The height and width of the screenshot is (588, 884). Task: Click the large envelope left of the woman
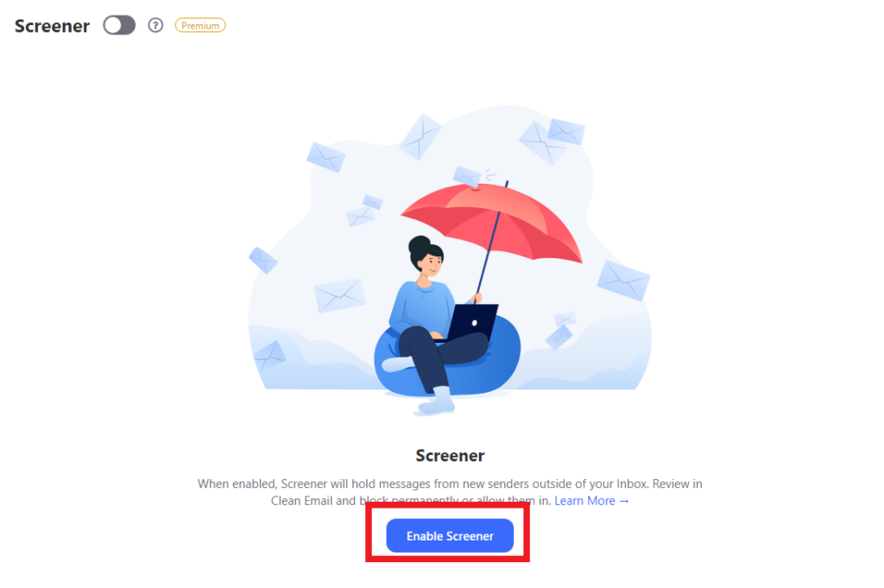coord(339,294)
